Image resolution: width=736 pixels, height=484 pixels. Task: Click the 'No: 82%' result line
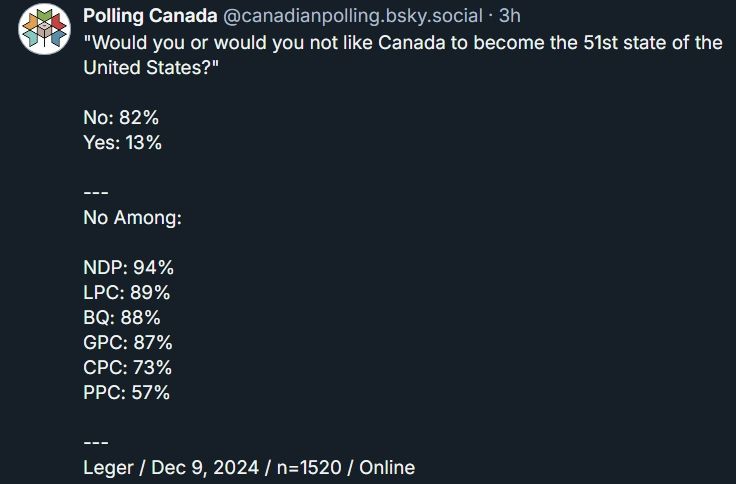click(x=121, y=117)
